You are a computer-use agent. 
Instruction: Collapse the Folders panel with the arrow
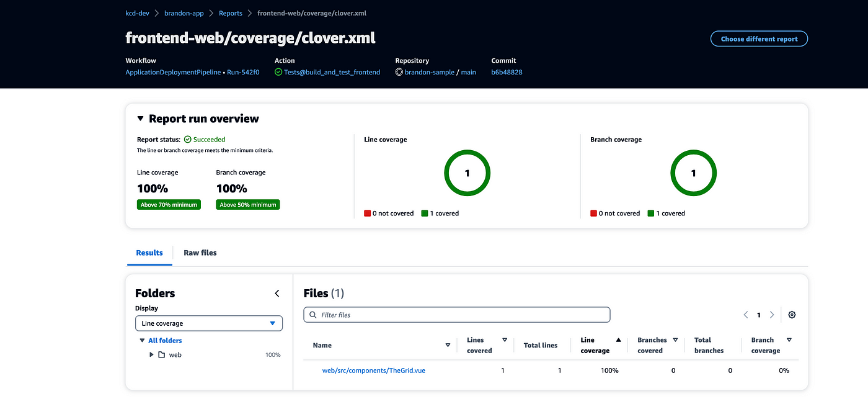[x=277, y=294]
